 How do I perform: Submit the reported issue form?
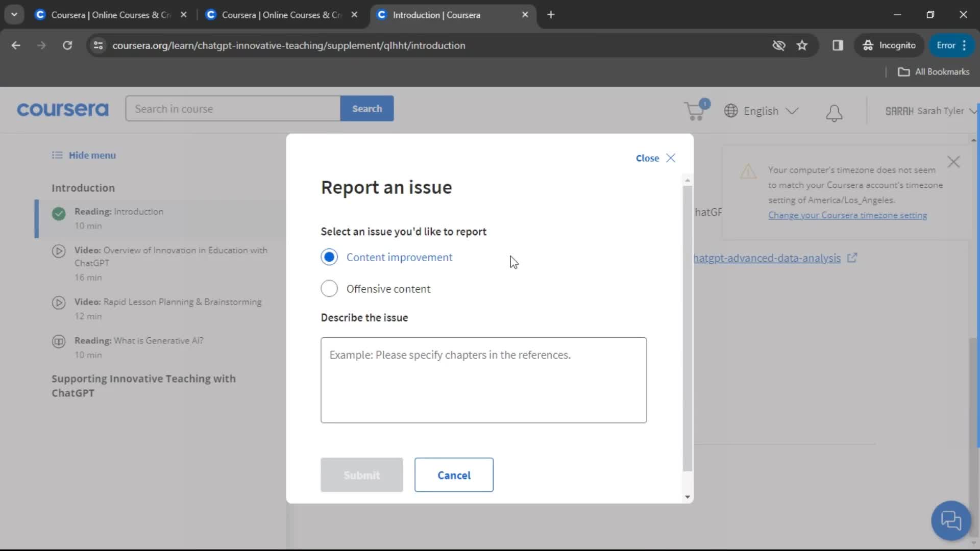click(362, 475)
